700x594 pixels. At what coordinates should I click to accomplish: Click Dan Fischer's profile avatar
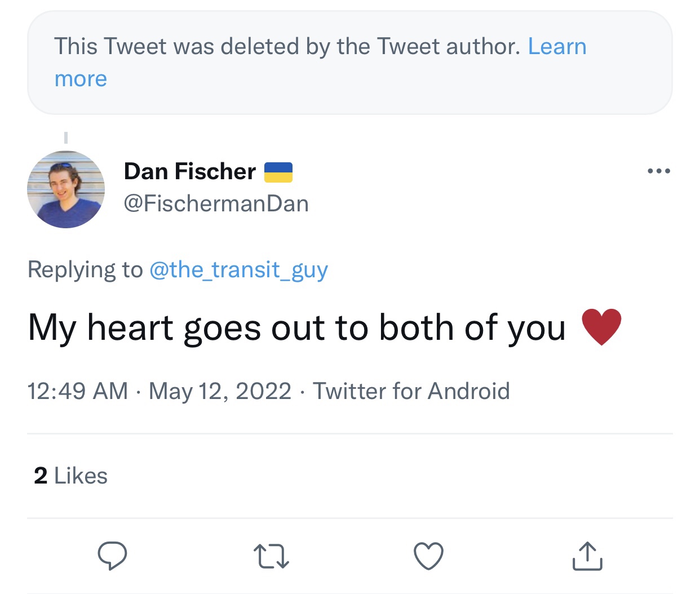point(66,189)
